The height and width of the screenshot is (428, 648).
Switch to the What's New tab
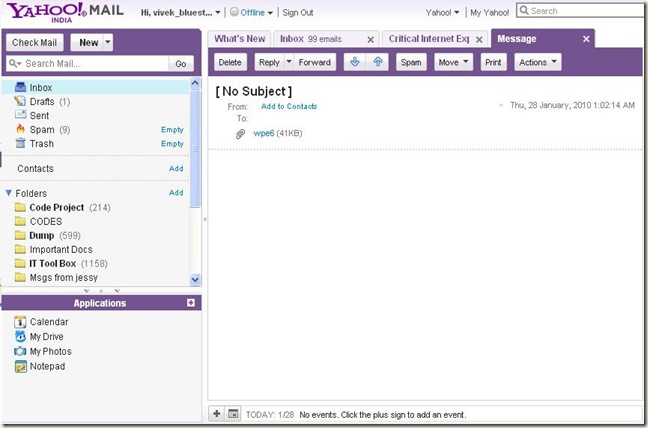[x=239, y=39]
